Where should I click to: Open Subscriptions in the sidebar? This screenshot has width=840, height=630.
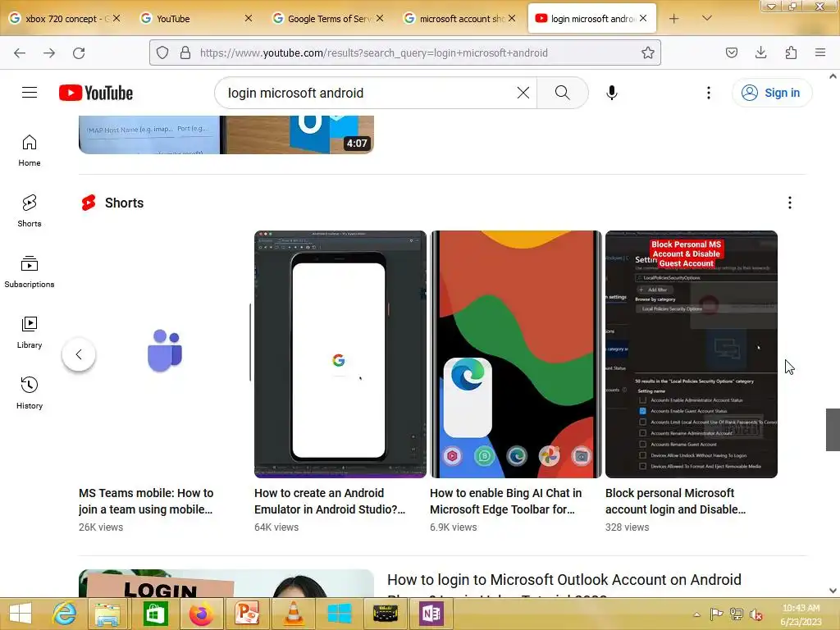(30, 272)
